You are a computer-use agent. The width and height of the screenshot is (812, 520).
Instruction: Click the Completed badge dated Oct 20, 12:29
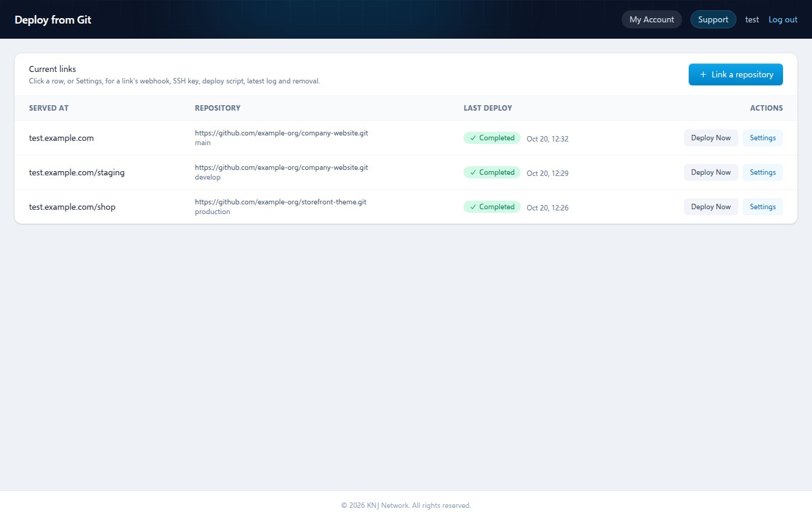(492, 172)
